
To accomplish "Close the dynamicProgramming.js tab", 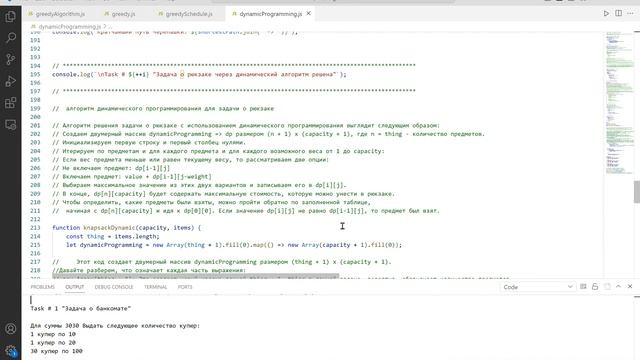I will coord(309,13).
